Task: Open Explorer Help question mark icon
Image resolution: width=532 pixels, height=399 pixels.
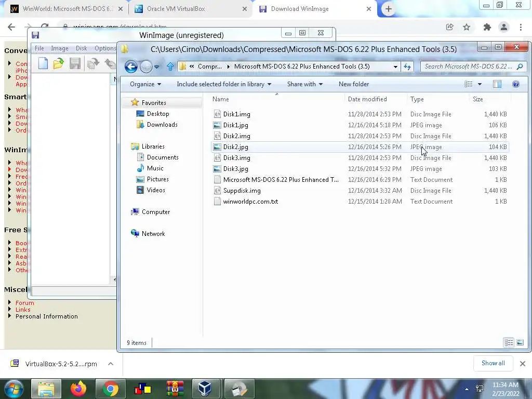Action: [x=516, y=84]
